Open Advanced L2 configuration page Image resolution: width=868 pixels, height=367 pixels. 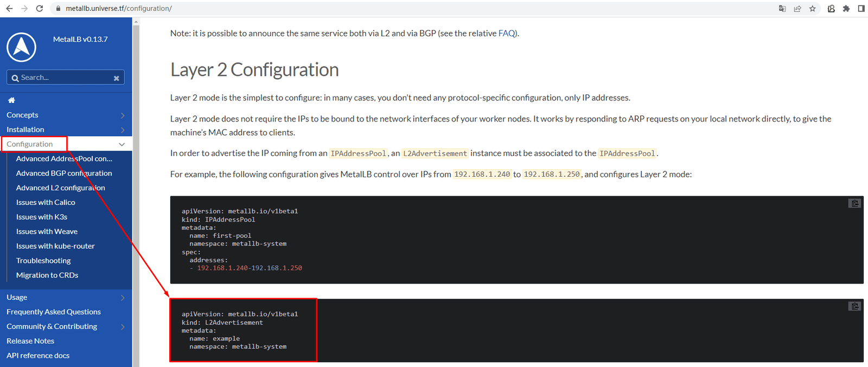tap(61, 188)
